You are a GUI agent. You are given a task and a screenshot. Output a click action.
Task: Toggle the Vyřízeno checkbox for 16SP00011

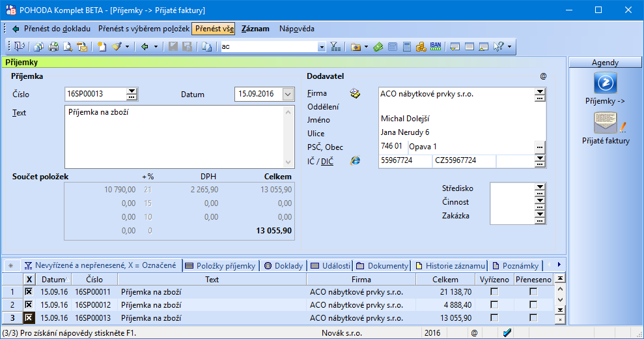(x=494, y=292)
